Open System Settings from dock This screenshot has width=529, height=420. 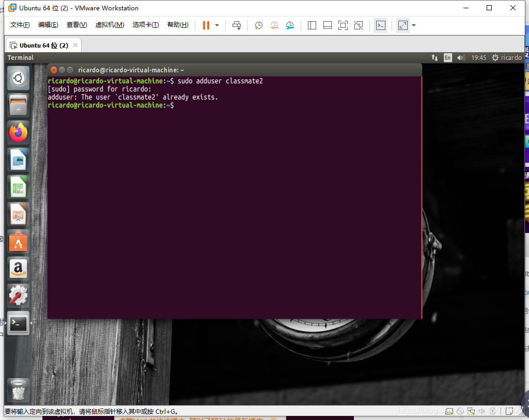18,296
